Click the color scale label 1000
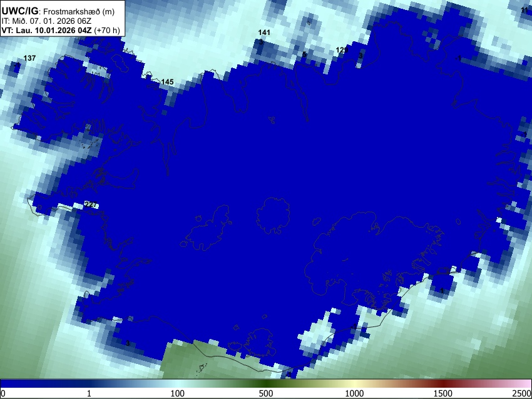This screenshot has height=399, width=532. [354, 393]
